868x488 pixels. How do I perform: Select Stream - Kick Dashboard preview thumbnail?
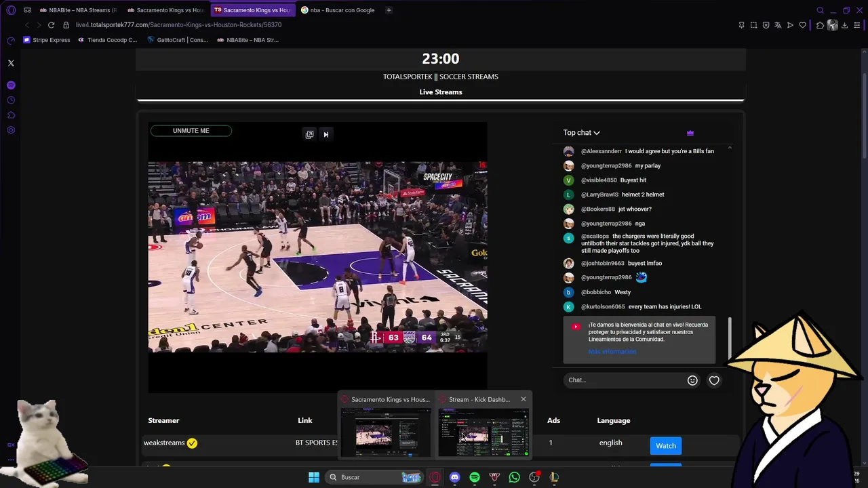click(484, 432)
